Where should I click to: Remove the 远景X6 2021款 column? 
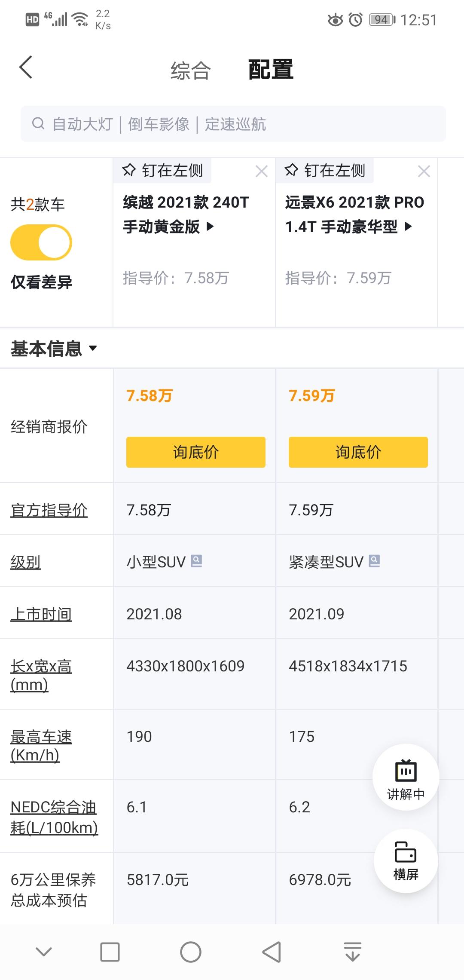[424, 171]
